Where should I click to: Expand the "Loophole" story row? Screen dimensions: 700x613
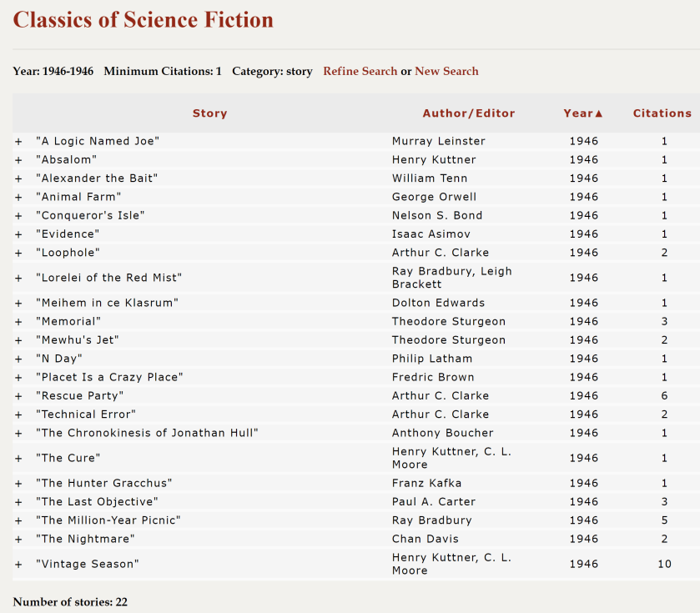[18, 253]
